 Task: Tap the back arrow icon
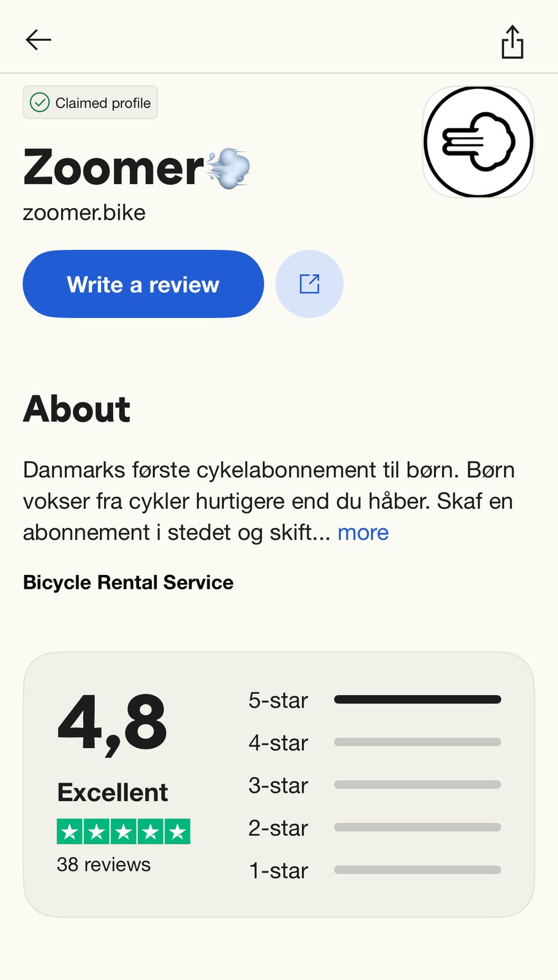tap(38, 40)
